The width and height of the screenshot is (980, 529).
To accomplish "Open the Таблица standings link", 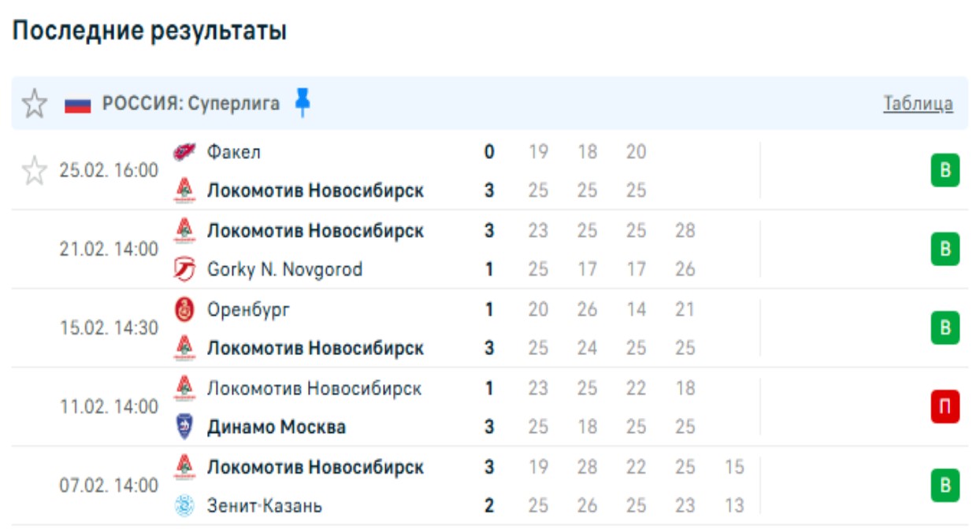I will point(918,104).
